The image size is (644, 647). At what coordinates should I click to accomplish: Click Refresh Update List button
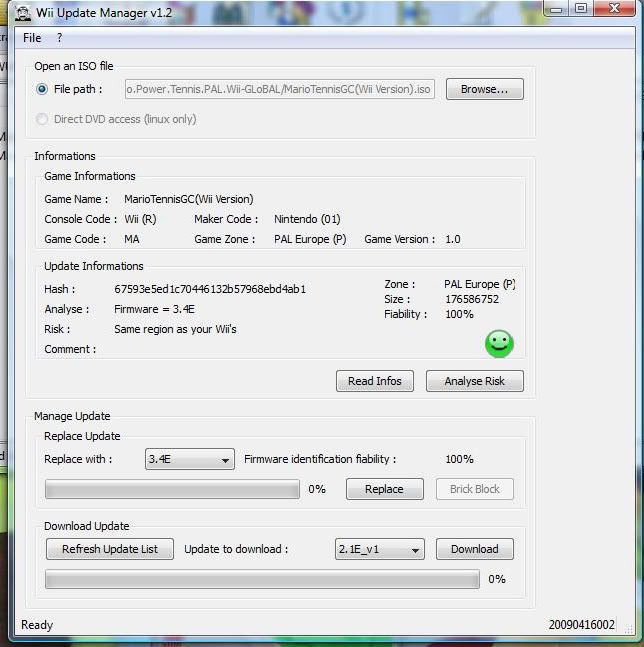(110, 549)
